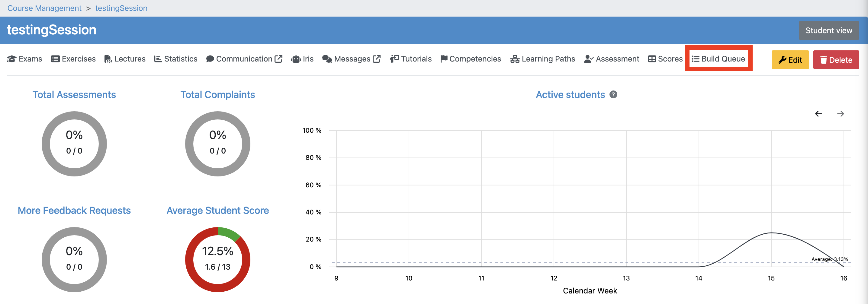Open the Messages tab
868x304 pixels.
coord(352,59)
